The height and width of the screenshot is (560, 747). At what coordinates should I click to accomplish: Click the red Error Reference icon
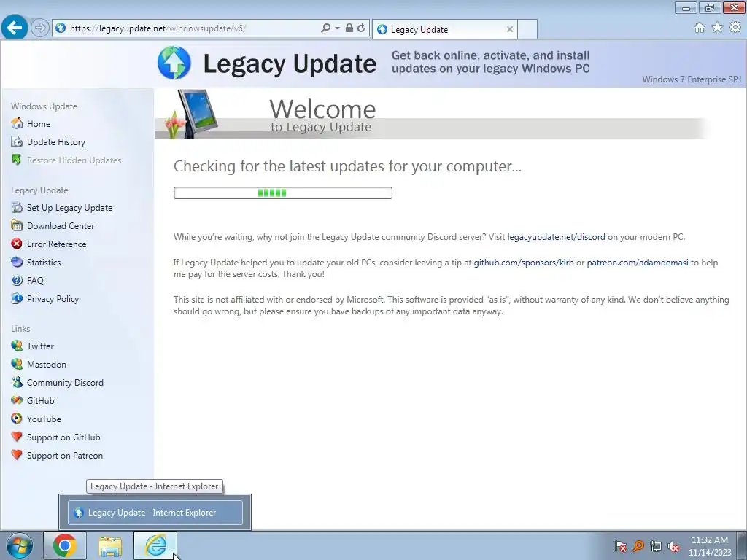[x=17, y=244]
